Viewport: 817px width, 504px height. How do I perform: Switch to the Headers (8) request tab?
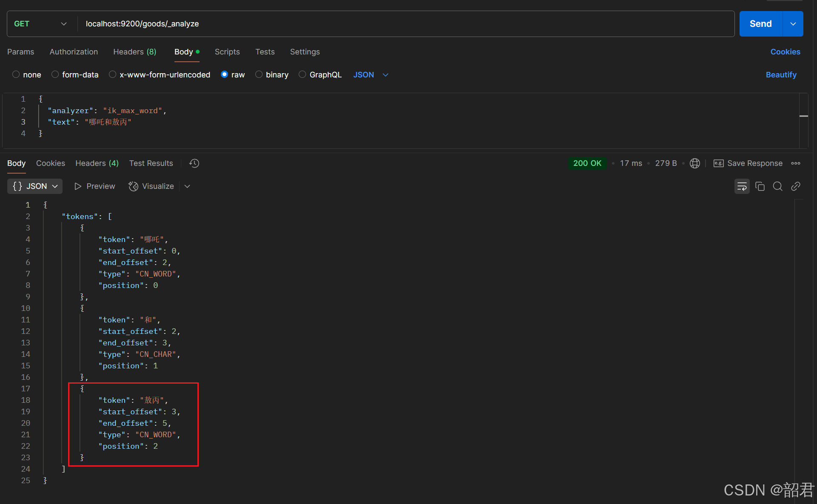(x=134, y=52)
